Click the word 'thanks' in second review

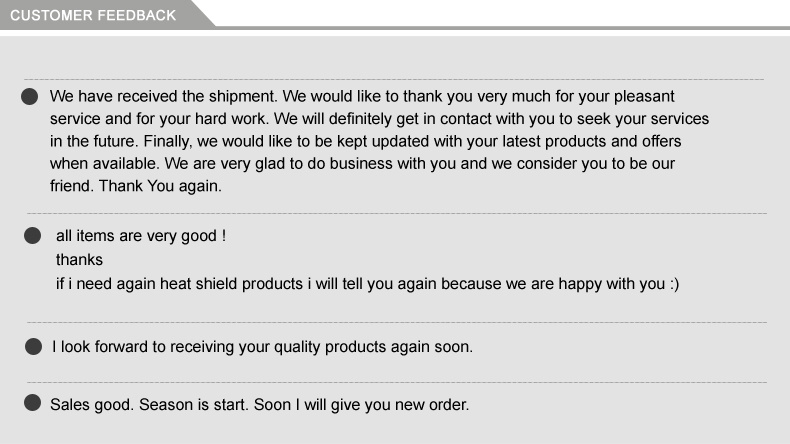[x=79, y=260]
